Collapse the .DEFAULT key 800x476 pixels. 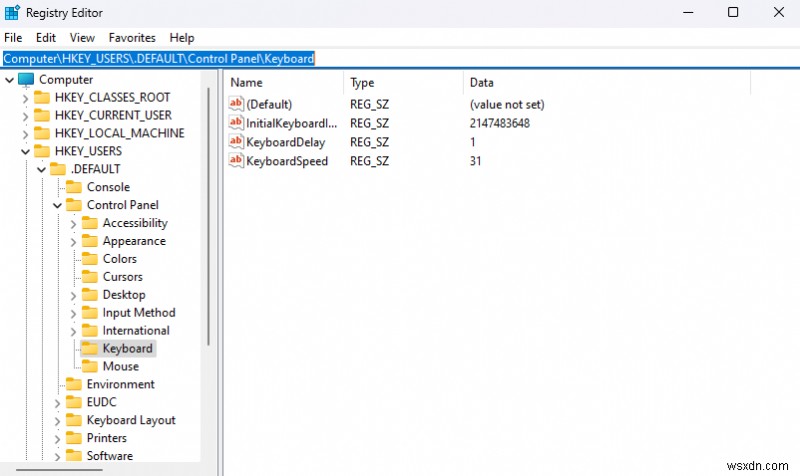pos(41,169)
